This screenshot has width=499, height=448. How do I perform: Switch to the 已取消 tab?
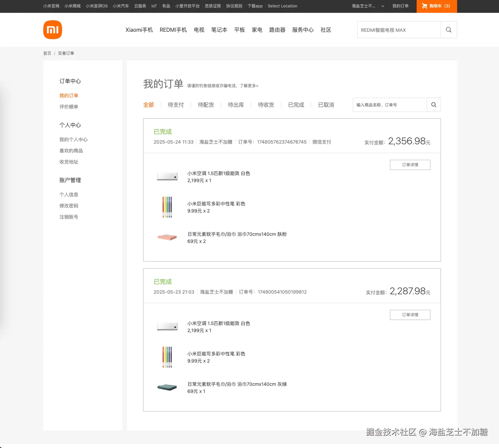[x=326, y=105]
